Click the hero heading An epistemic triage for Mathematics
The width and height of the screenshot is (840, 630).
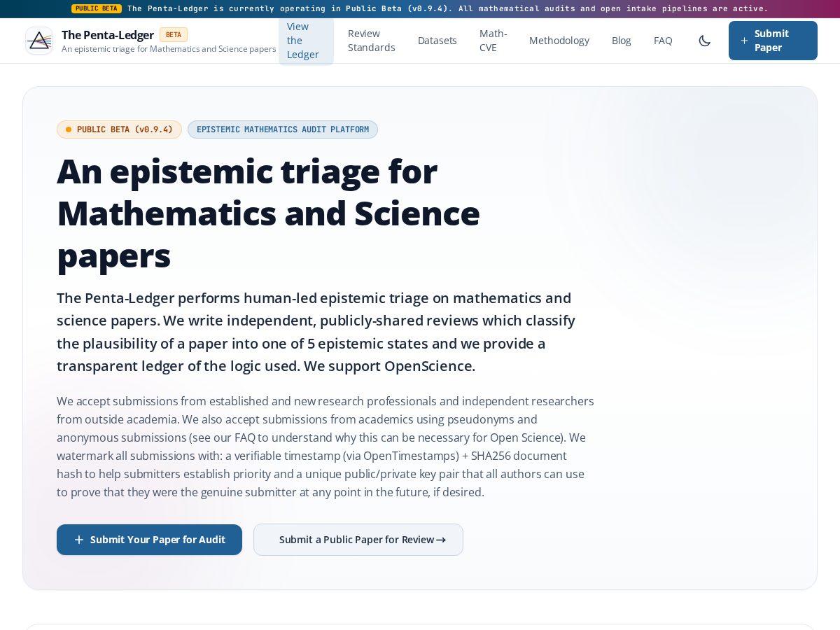pyautogui.click(x=268, y=213)
